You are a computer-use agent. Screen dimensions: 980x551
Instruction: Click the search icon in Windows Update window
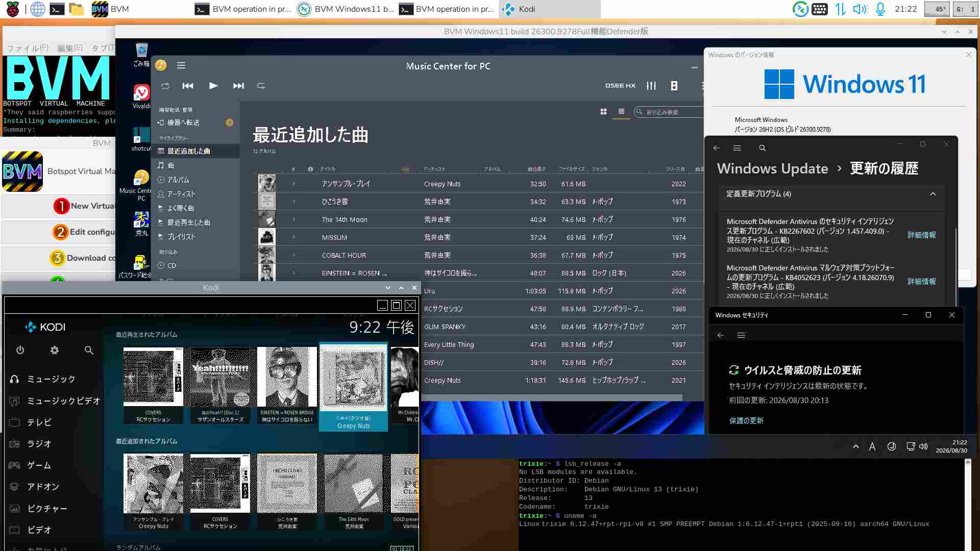coord(763,148)
